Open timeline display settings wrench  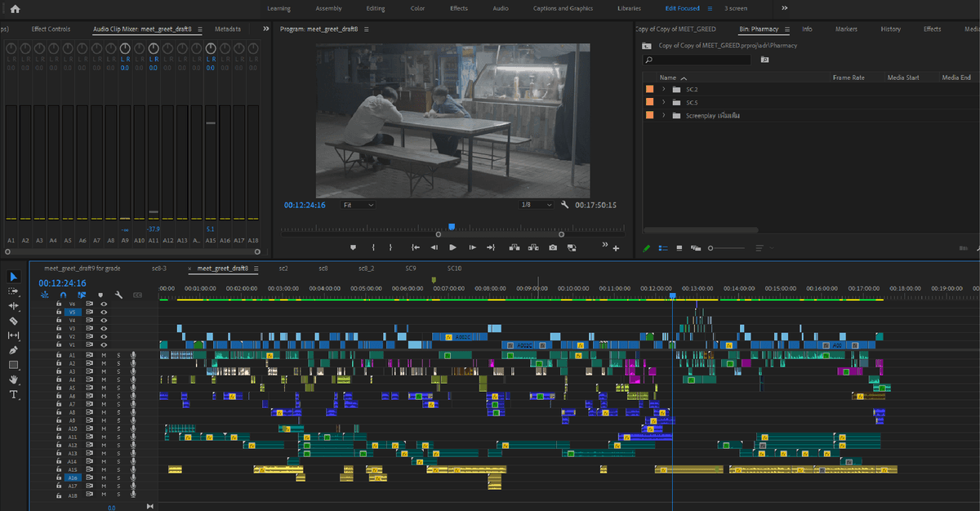click(x=118, y=295)
